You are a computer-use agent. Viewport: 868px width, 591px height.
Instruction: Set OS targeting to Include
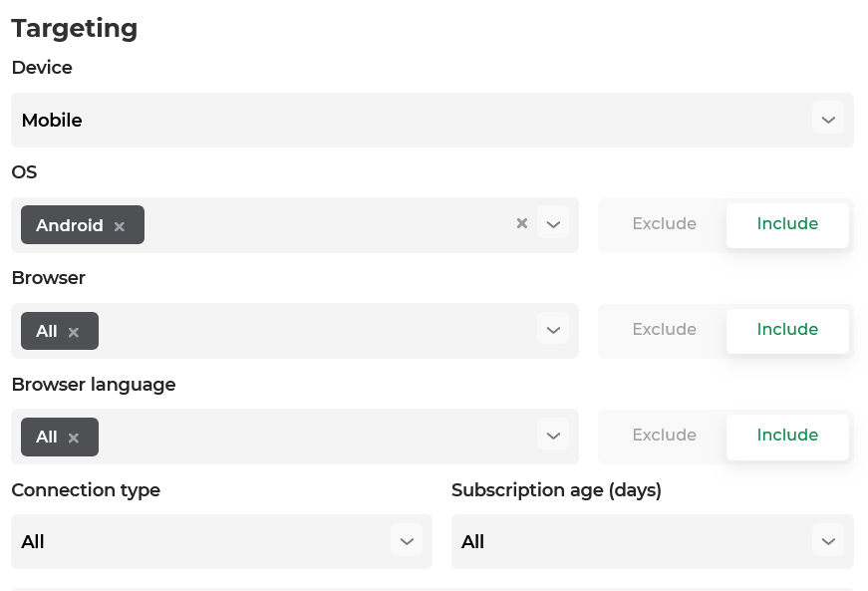point(787,224)
